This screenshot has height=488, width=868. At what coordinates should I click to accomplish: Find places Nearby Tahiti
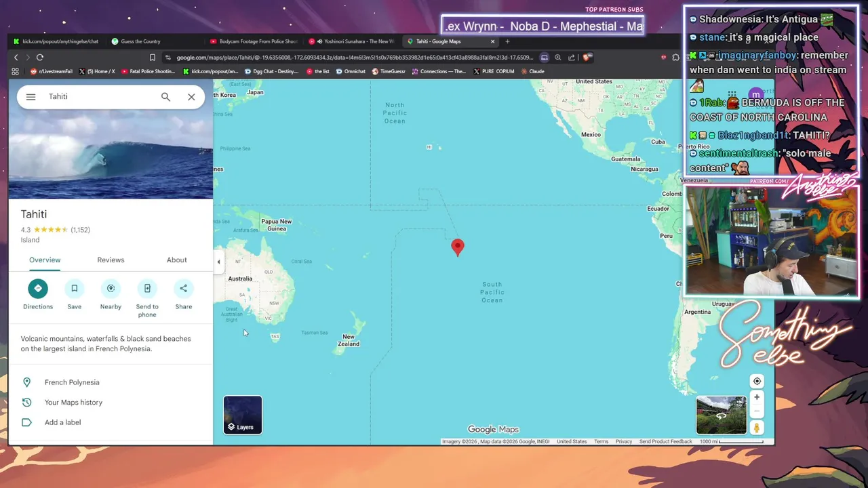click(111, 295)
